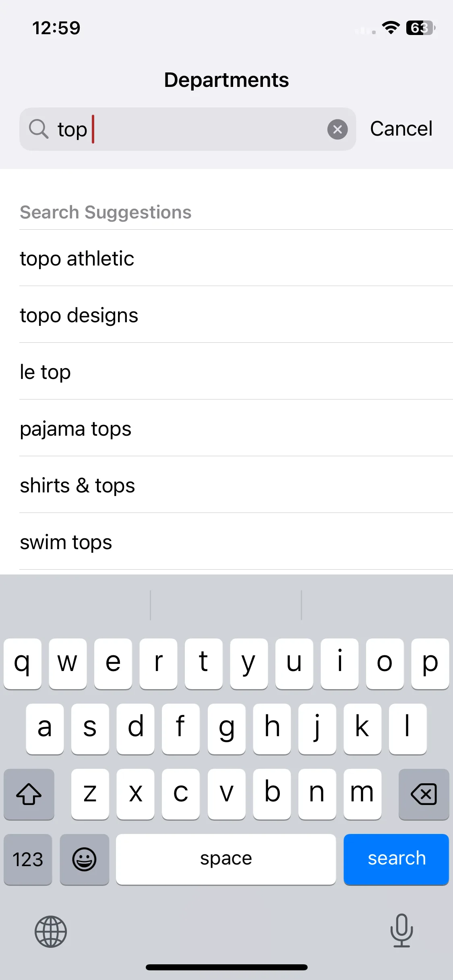Tap the letter s key

coord(90,729)
